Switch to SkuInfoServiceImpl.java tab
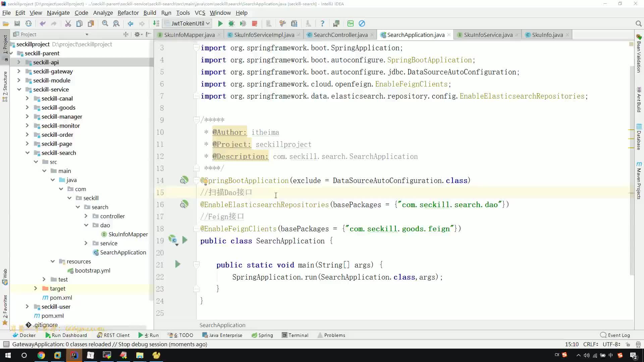This screenshot has height=362, width=644. [x=264, y=35]
